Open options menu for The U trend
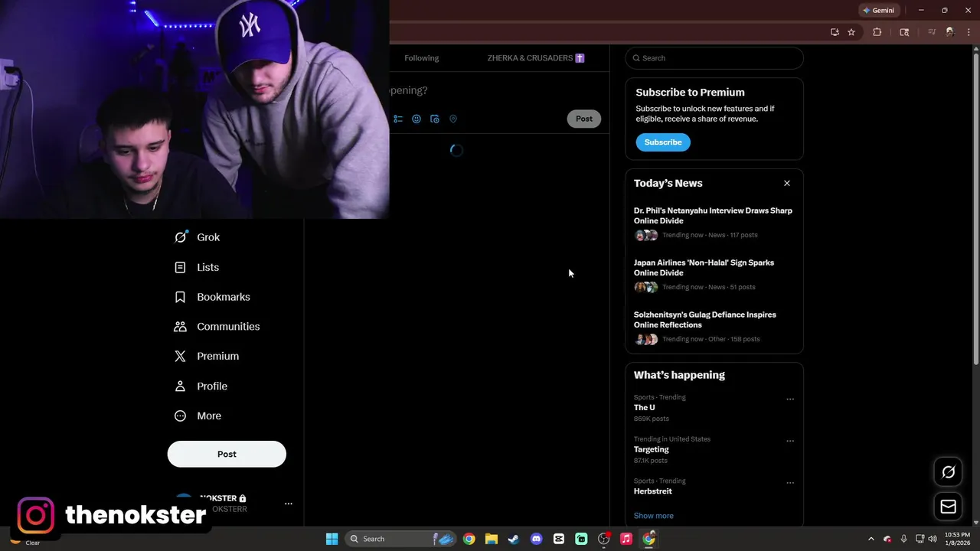The width and height of the screenshot is (980, 551). tap(790, 399)
